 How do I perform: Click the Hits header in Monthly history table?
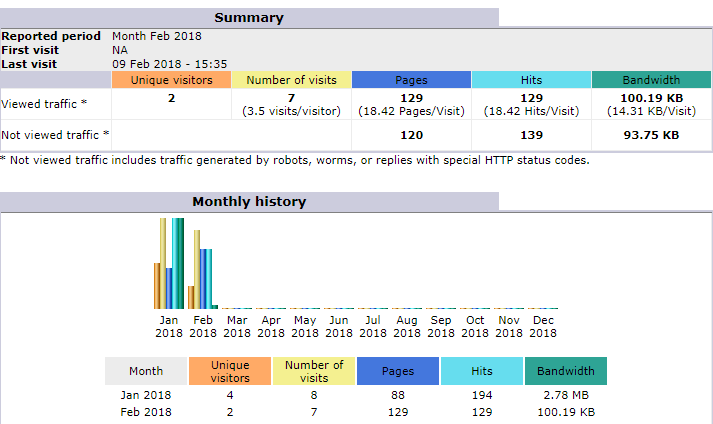[481, 371]
